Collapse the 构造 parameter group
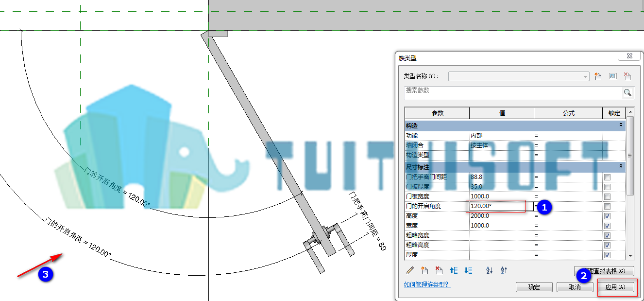This screenshot has width=644, height=301. coord(621,125)
